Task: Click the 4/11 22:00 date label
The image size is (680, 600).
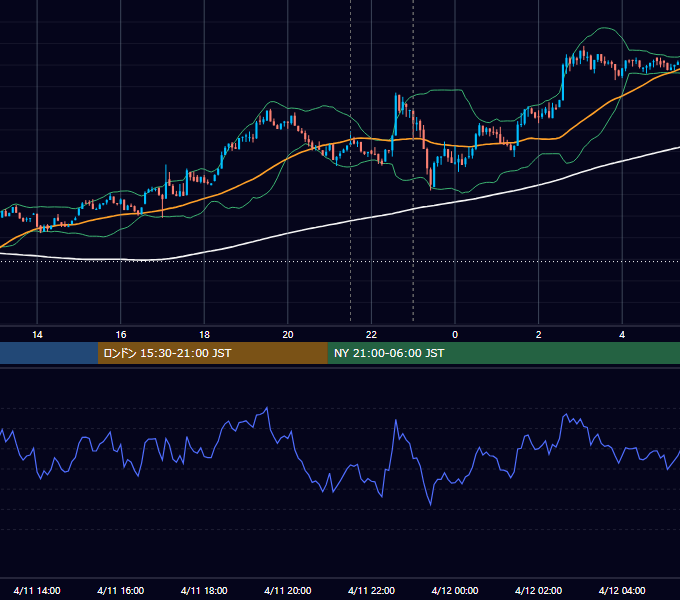Action: tap(371, 590)
